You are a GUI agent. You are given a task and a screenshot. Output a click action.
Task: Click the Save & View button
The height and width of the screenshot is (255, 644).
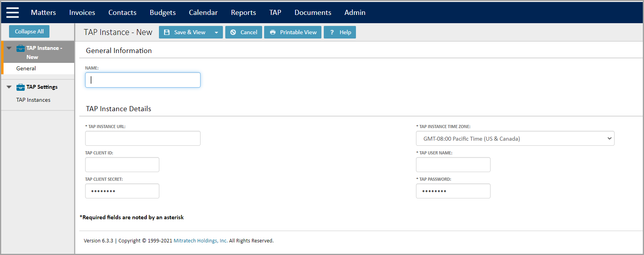tap(185, 32)
